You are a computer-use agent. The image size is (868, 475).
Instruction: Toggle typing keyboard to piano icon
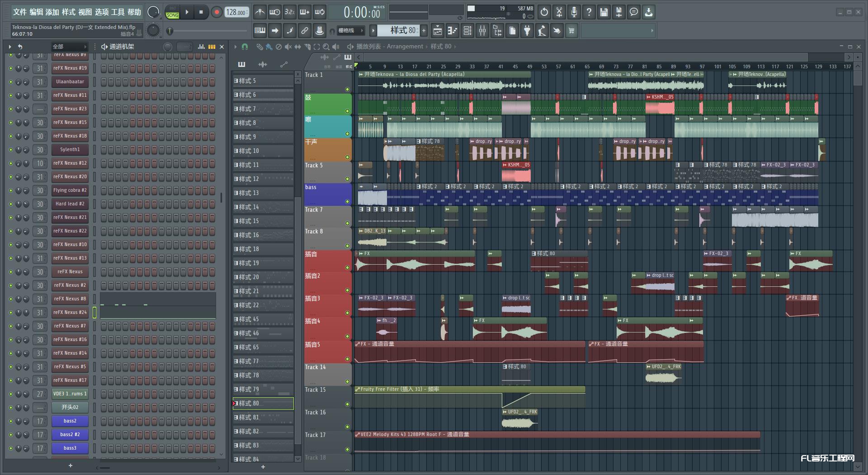[x=260, y=31]
